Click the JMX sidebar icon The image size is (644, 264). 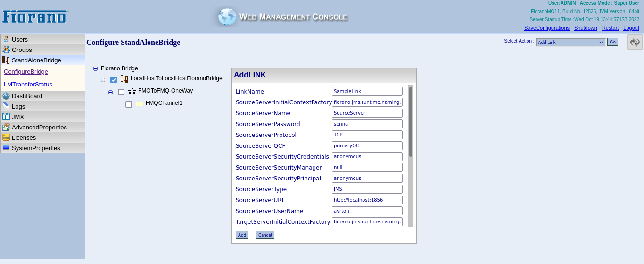point(6,117)
